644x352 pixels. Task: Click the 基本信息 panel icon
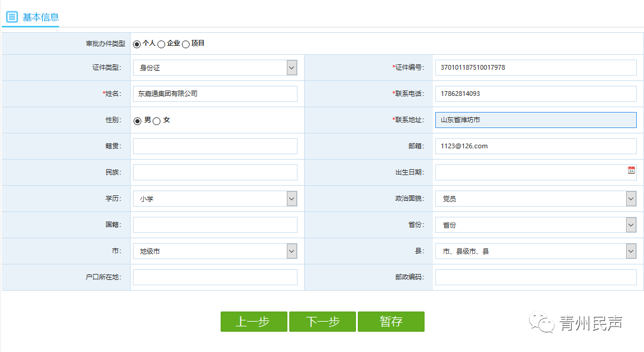point(12,17)
